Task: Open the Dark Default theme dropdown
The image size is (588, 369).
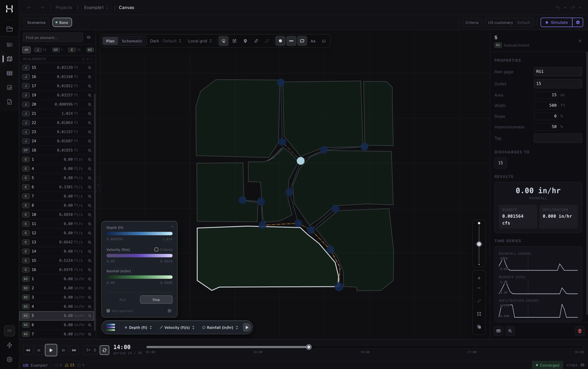Action: pos(165,41)
